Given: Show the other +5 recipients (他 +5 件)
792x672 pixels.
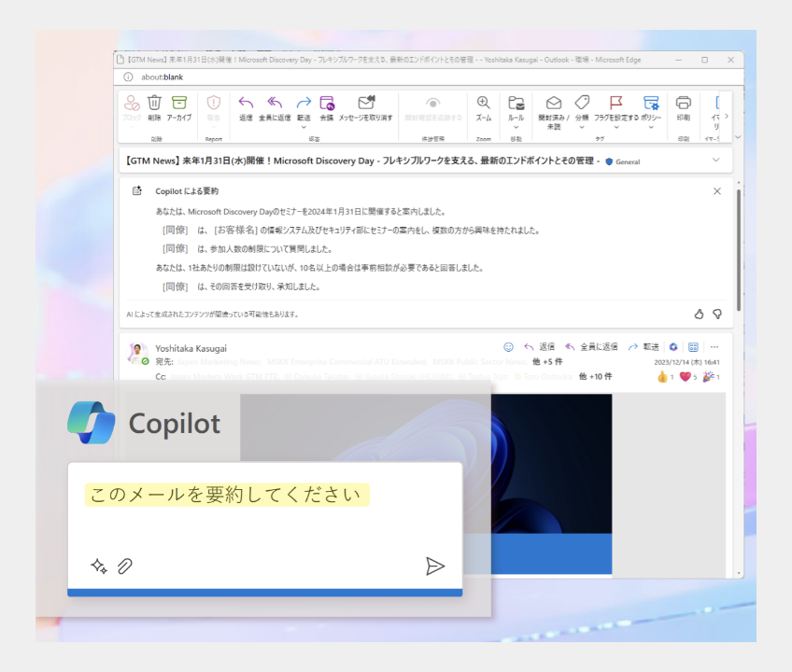Looking at the screenshot, I should point(547,361).
